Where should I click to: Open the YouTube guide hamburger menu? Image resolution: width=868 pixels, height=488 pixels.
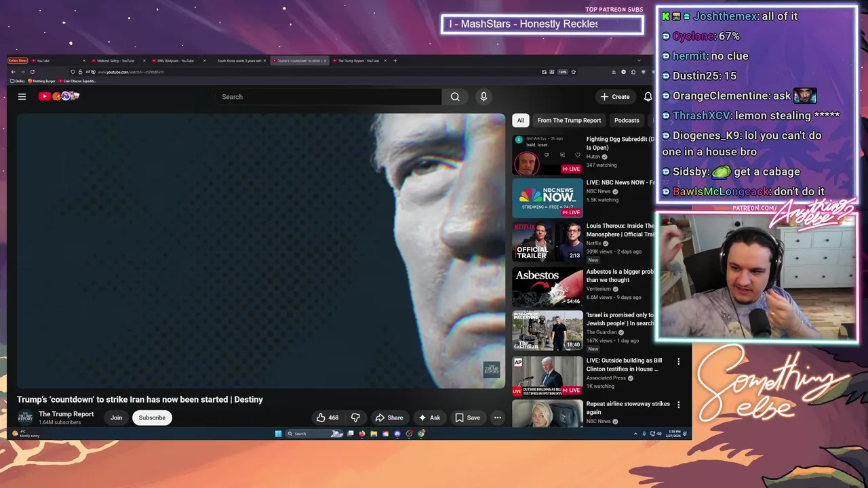pos(22,97)
